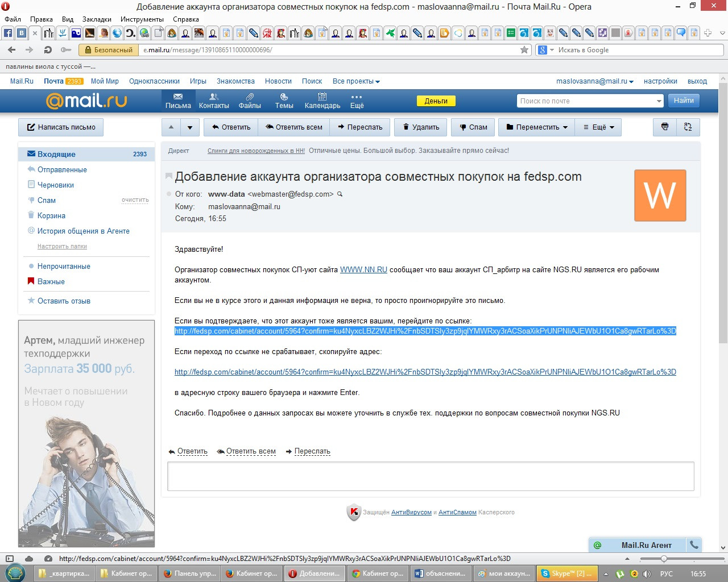Viewport: 728px width, 582px height.
Task: Adjust the zoom slider in status bar
Action: point(664,559)
